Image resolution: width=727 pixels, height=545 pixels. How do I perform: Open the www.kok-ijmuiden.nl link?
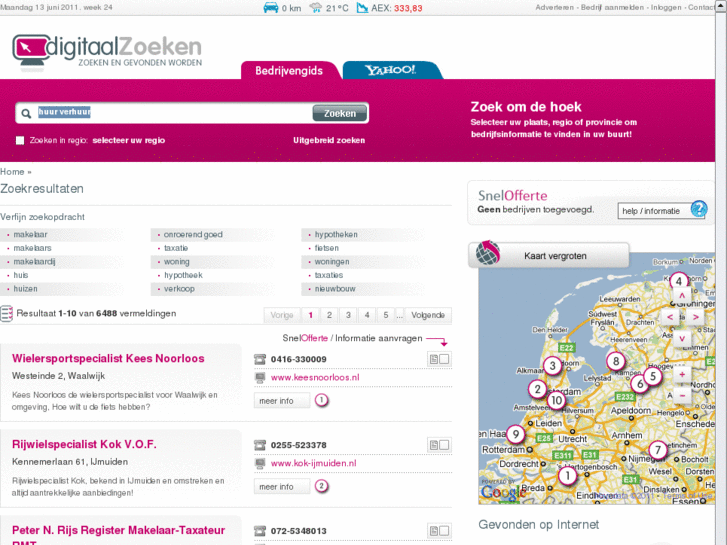313,463
